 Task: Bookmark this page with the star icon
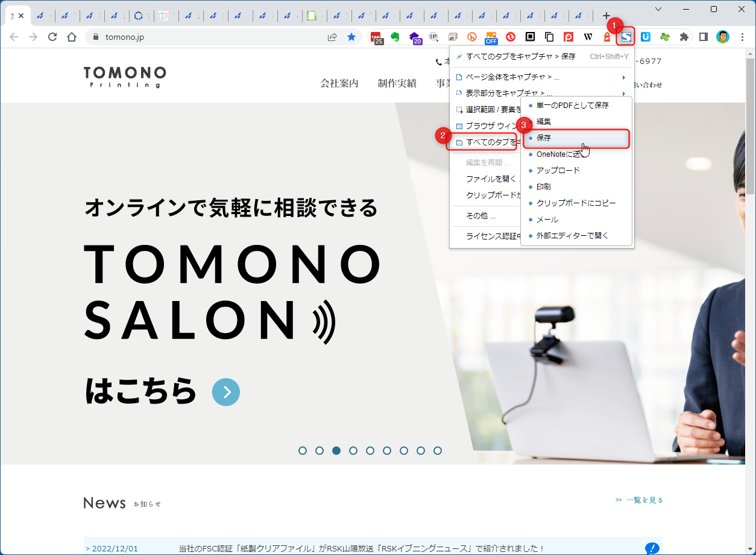point(352,37)
